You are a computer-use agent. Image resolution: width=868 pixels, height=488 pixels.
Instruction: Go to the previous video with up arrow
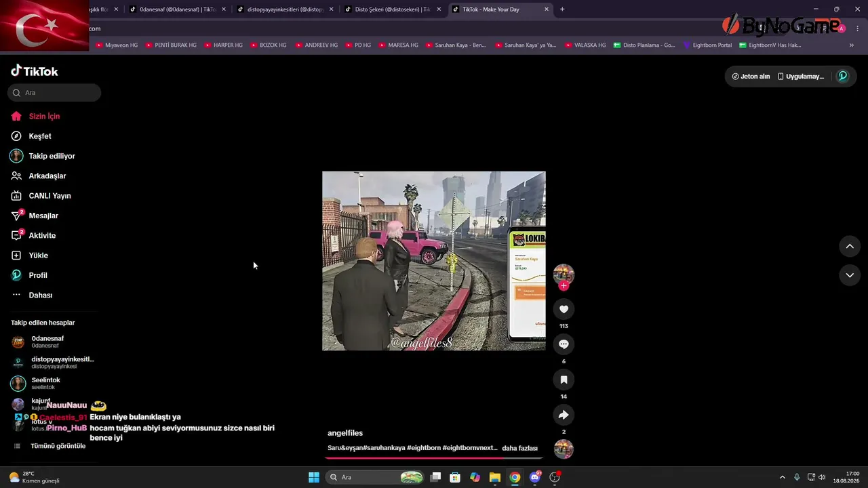coord(850,246)
